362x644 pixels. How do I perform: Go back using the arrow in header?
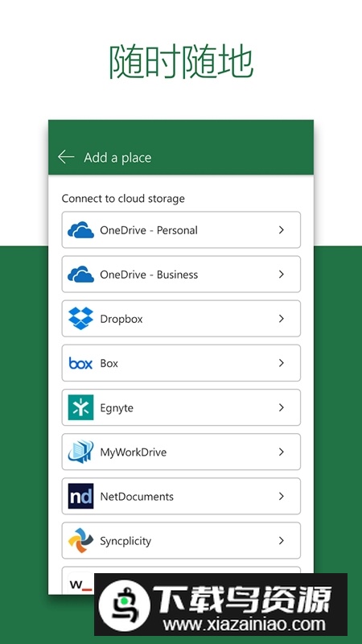pos(66,157)
